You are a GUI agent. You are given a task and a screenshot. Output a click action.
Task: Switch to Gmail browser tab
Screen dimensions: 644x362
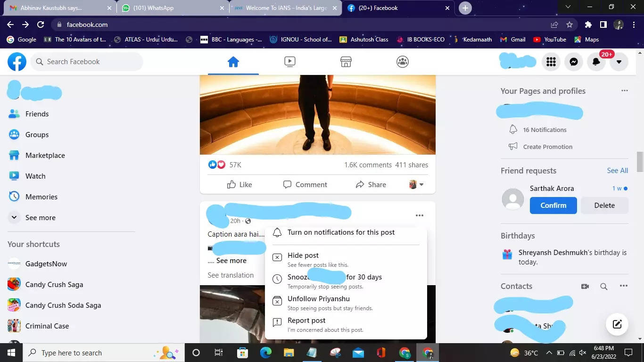tap(60, 8)
